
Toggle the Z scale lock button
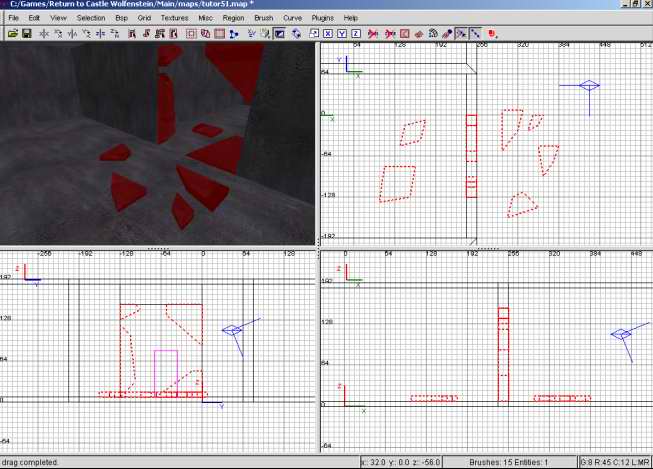point(356,33)
